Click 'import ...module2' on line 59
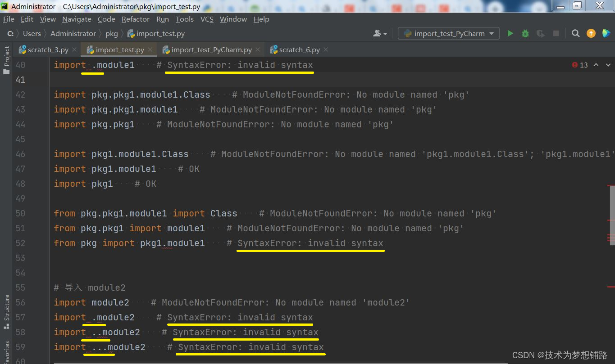Viewport: 615px width, 364px height. point(100,347)
